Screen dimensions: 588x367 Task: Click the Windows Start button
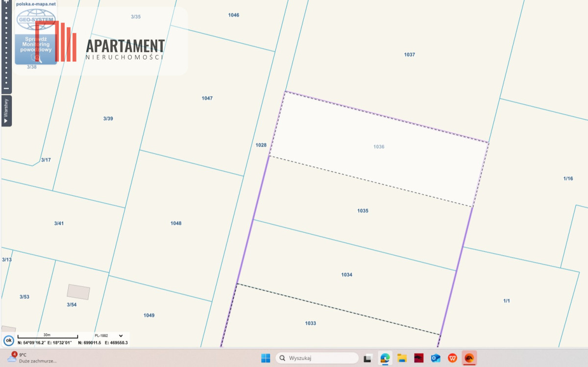(x=266, y=358)
